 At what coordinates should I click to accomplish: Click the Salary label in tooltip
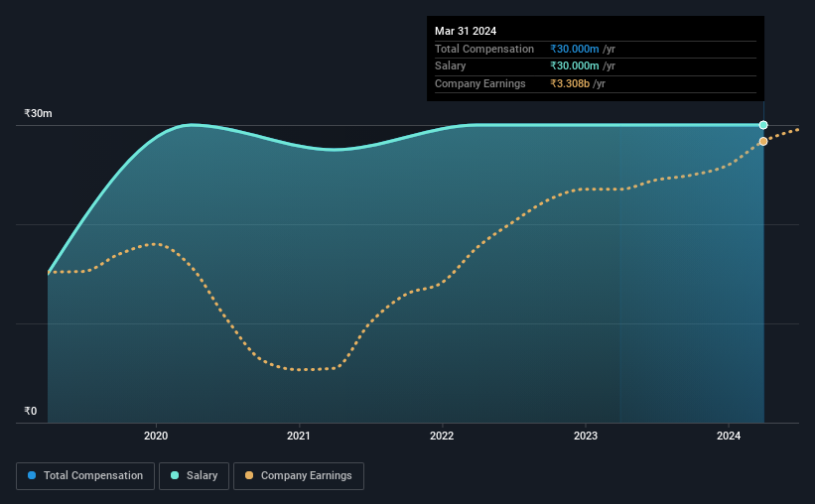pyautogui.click(x=450, y=66)
